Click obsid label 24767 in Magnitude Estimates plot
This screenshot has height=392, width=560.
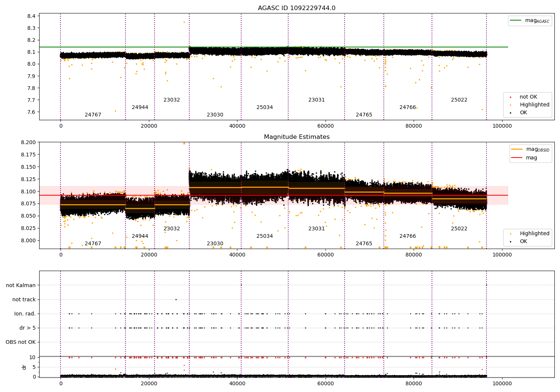(93, 244)
